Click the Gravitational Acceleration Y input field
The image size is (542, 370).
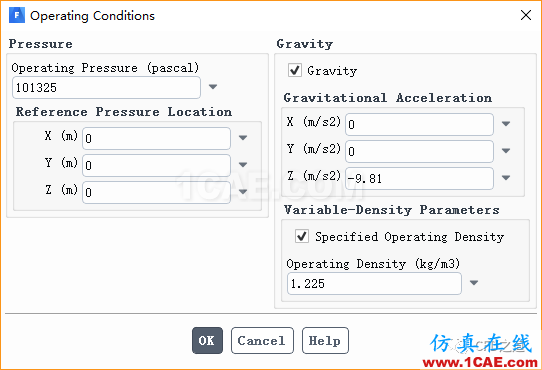tap(419, 151)
